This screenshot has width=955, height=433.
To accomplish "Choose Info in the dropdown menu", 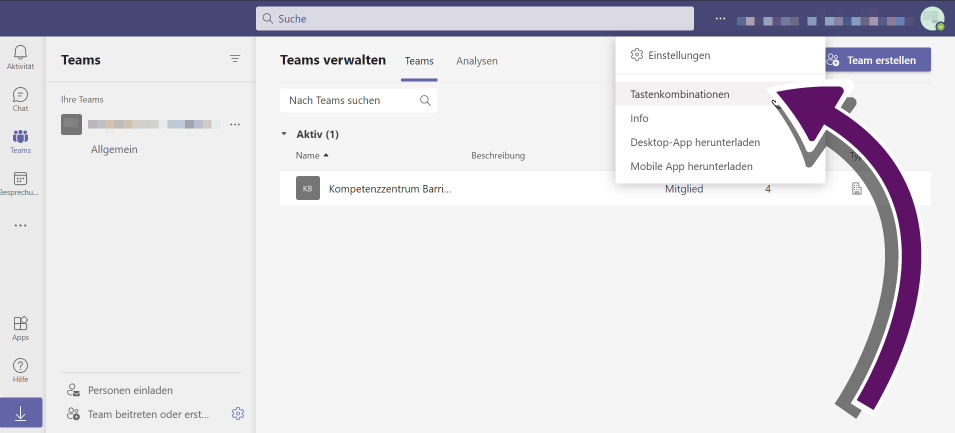I will pos(720,118).
